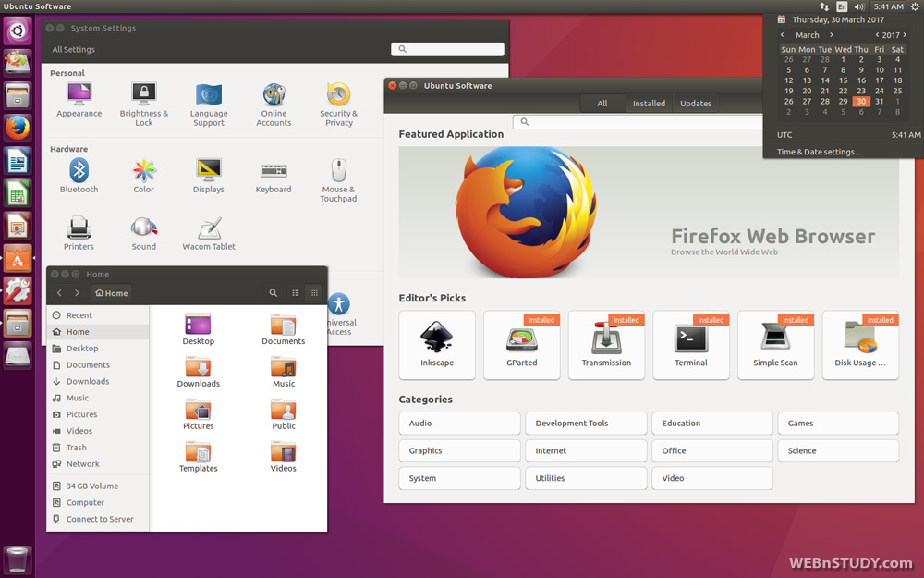
Task: Go forward in the Home file manager
Action: pos(77,292)
